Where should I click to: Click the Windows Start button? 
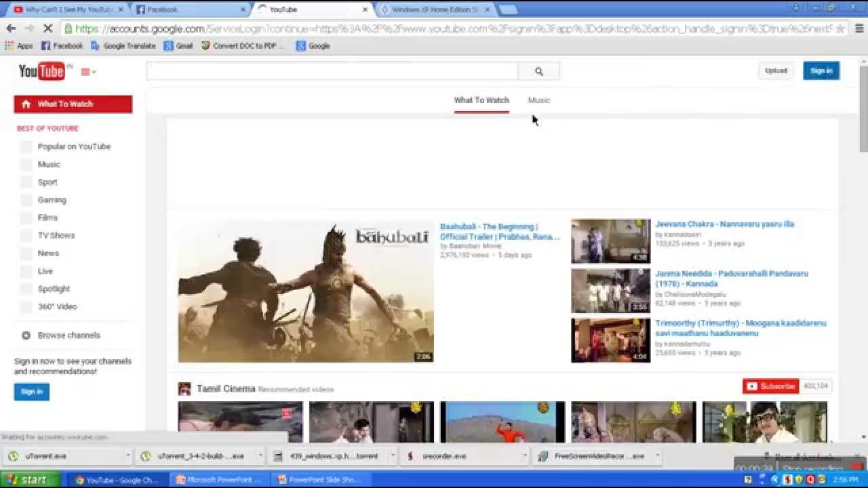coord(29,480)
